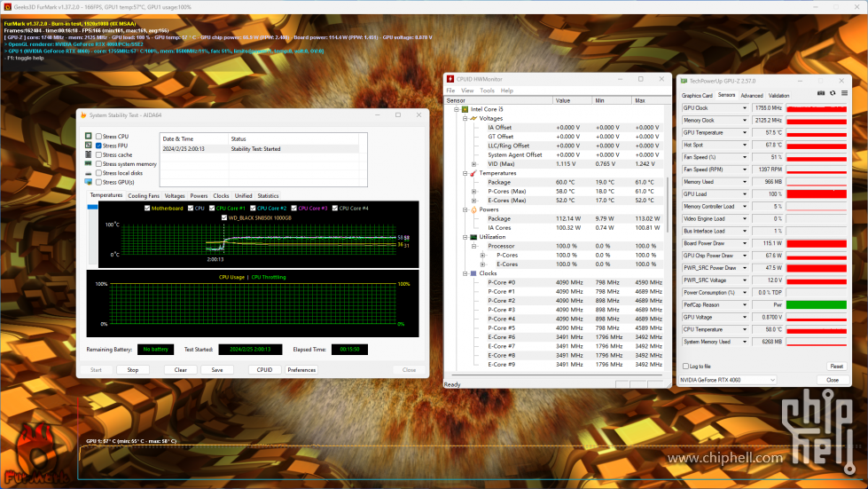Click the HWMonitor red title bar icon
The height and width of the screenshot is (489, 868).
(x=450, y=79)
